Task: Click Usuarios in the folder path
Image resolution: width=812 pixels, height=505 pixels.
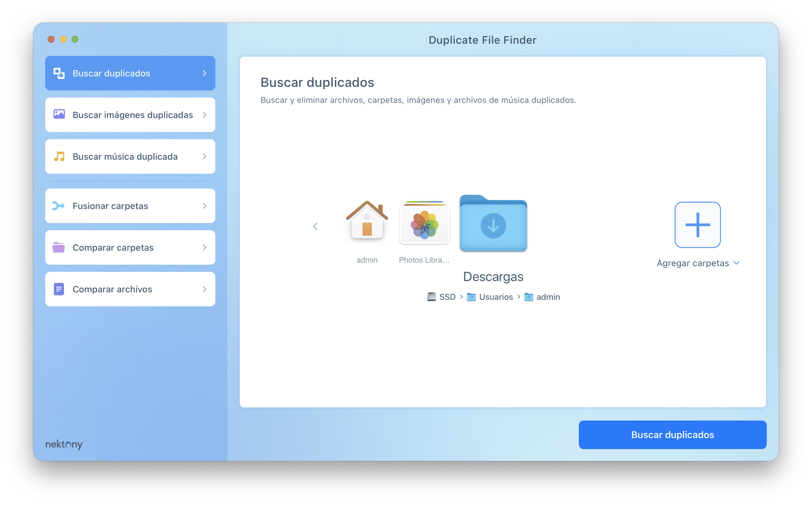Action: click(x=496, y=297)
